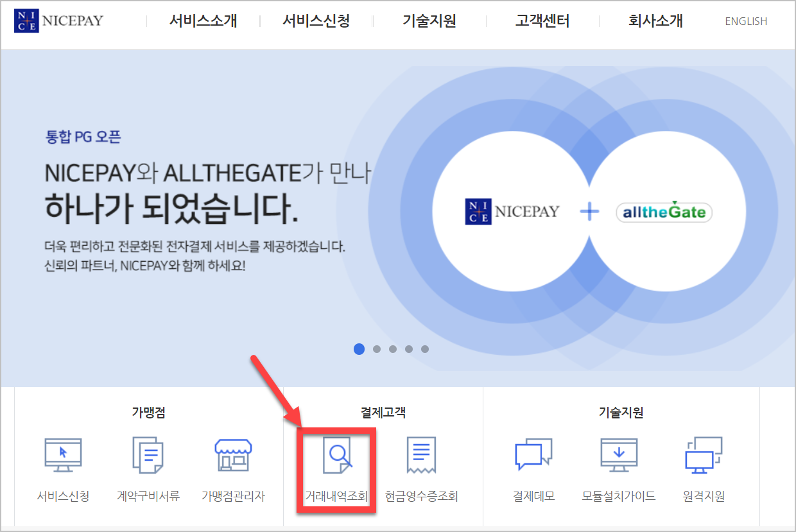Viewport: 796px width, 532px height.
Task: Click the 모듈설치가이드 download monitor icon
Action: [x=618, y=456]
